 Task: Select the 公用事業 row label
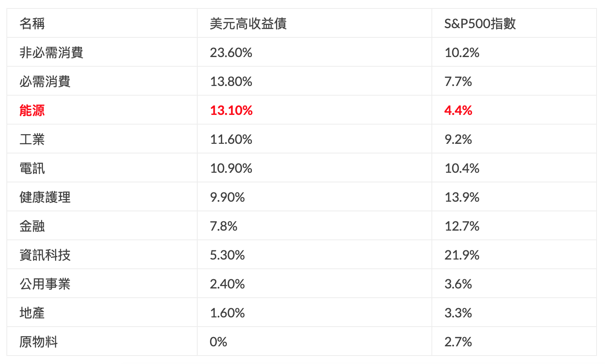45,284
